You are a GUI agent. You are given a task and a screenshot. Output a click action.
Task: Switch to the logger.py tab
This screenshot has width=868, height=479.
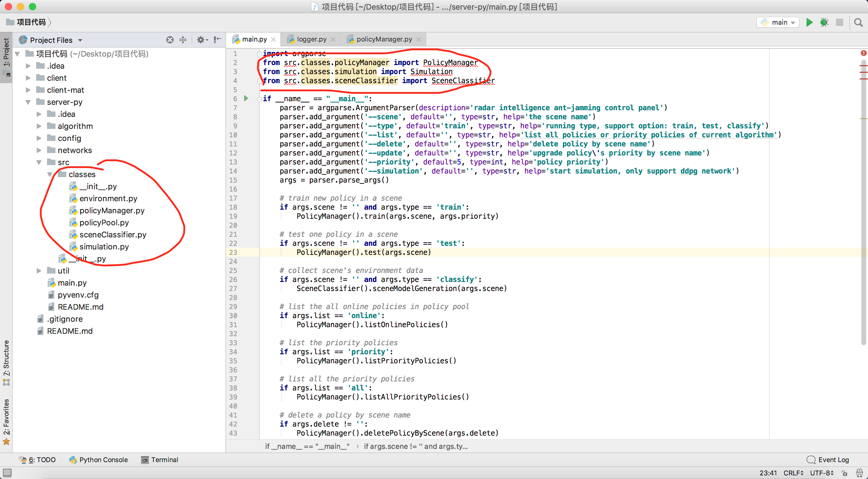point(311,39)
